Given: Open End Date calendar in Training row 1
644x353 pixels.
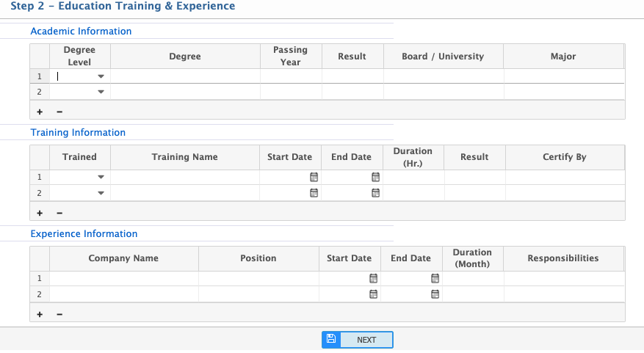Looking at the screenshot, I should [x=375, y=177].
